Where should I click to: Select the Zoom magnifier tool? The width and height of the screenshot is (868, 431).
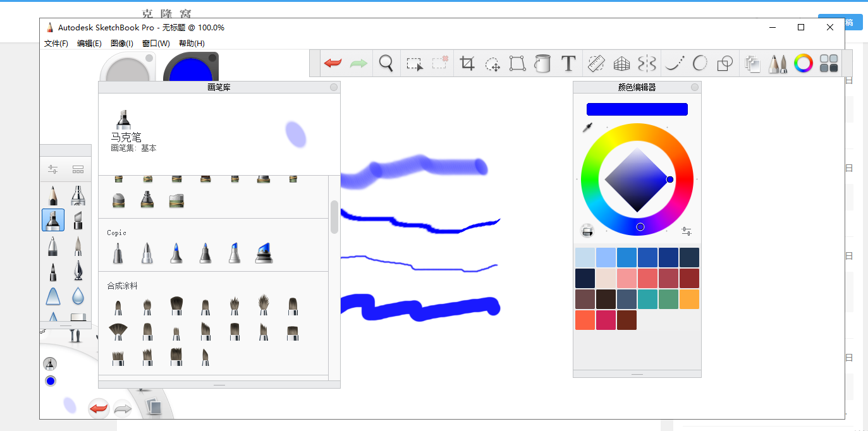[x=386, y=63]
